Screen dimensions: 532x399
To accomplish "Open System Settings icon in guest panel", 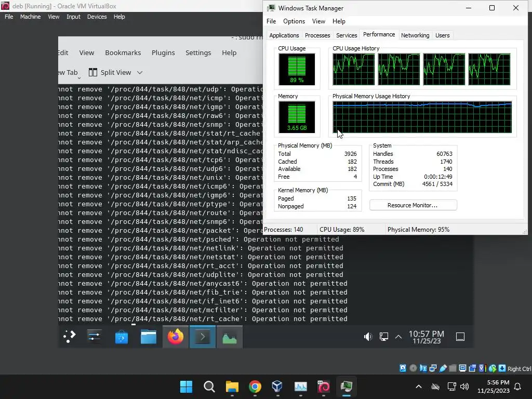I will pyautogui.click(x=95, y=337).
